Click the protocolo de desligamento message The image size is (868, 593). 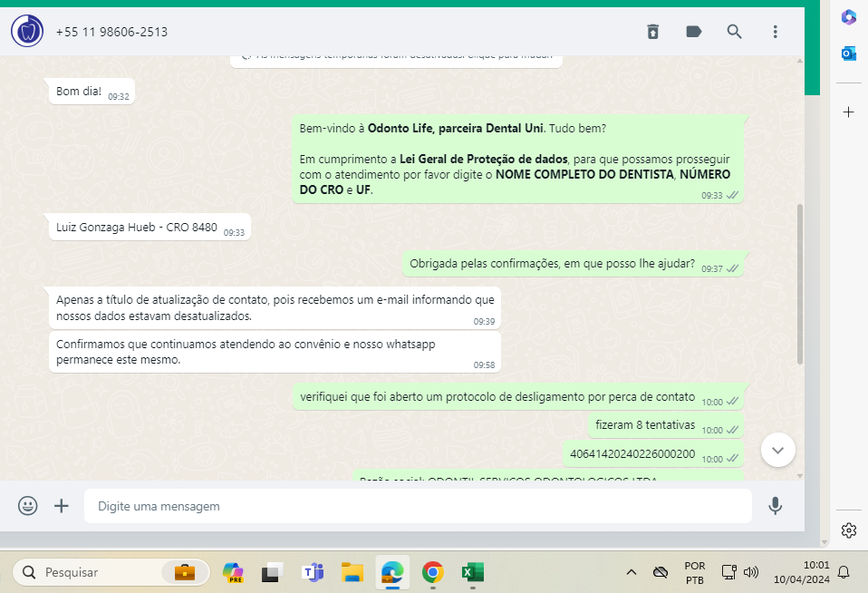pyautogui.click(x=518, y=397)
